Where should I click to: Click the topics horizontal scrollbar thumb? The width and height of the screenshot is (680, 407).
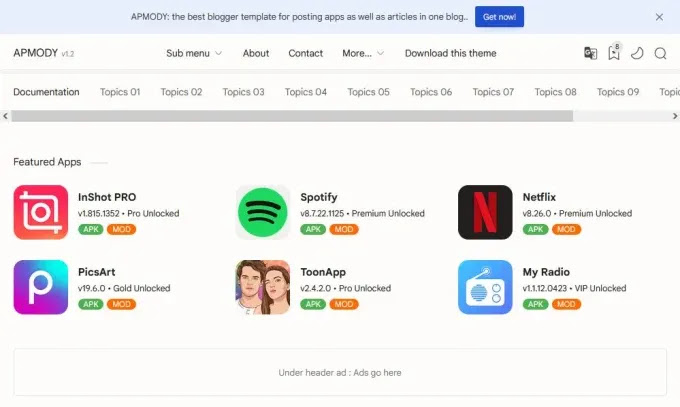click(x=292, y=116)
